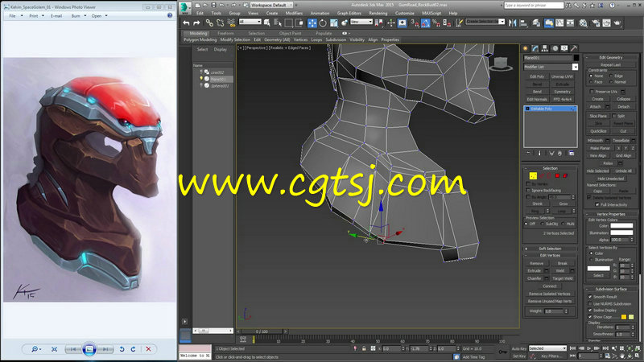
Task: Open the Utilities hammer panel tab
Action: [574, 48]
